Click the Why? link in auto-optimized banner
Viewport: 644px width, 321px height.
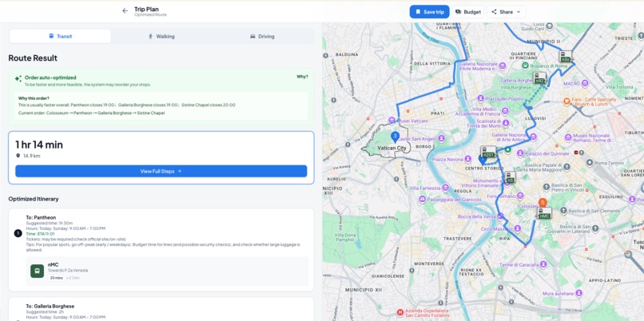click(302, 77)
